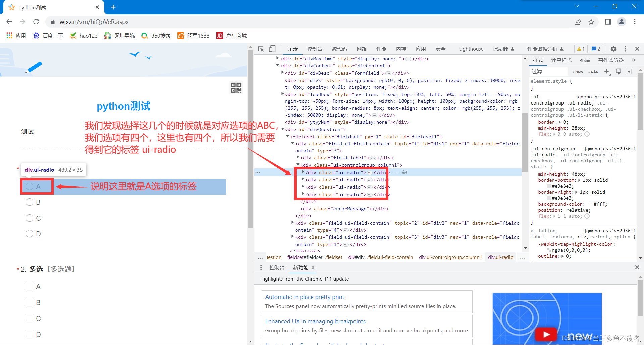Switch to the 网络 DevTools tab
Image resolution: width=644 pixels, height=345 pixels.
click(x=362, y=49)
